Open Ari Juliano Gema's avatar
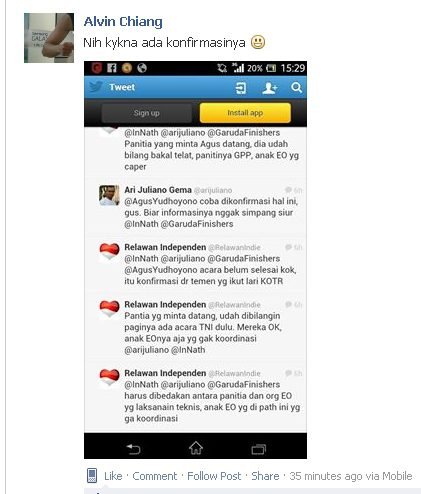Viewport: 421px width, 494px height. [x=109, y=195]
